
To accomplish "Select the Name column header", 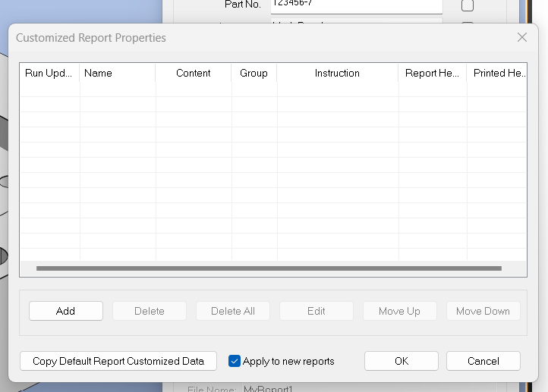I will (x=118, y=73).
